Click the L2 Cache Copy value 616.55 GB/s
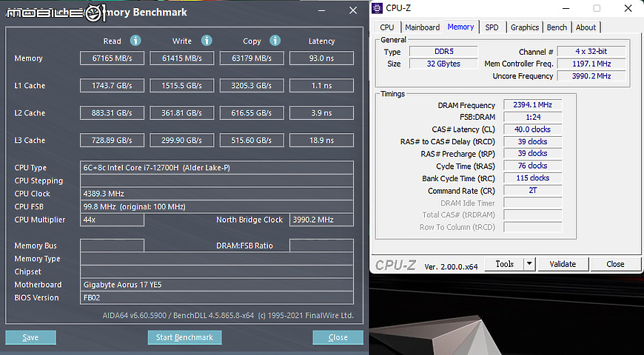The image size is (644, 355). tap(252, 113)
